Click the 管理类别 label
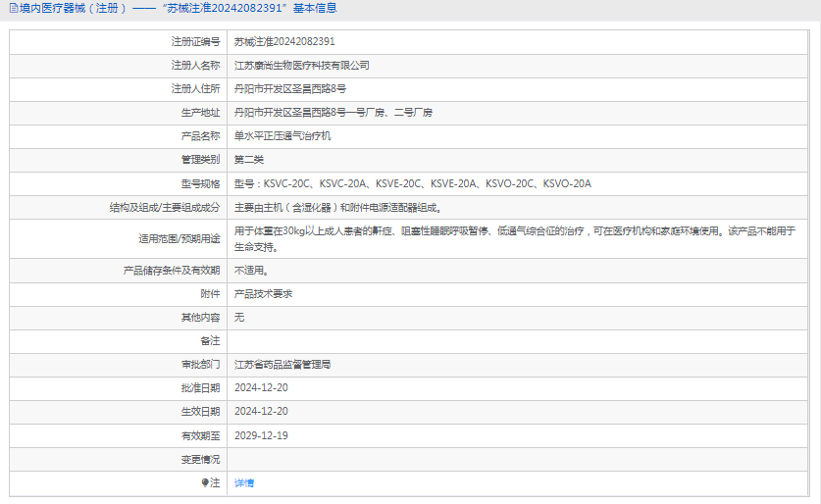The image size is (821, 504). click(x=200, y=160)
